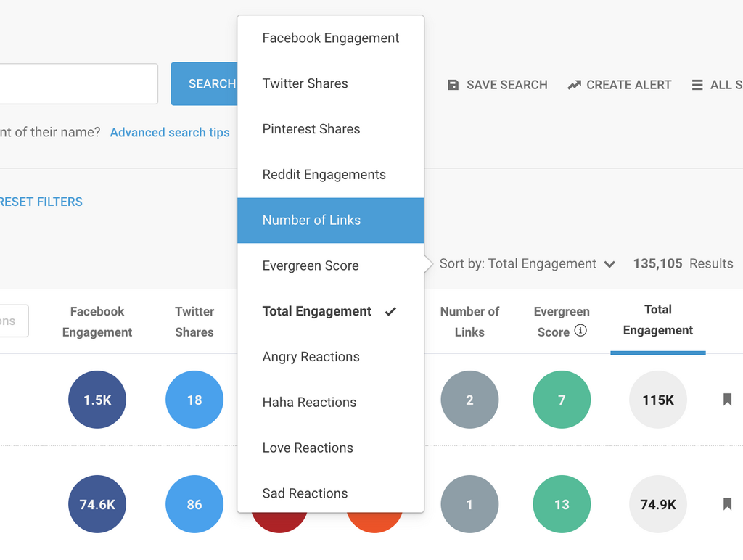Viewport: 743px width, 560px height.
Task: Open the hamburger menu icon beside All
Action: click(697, 85)
